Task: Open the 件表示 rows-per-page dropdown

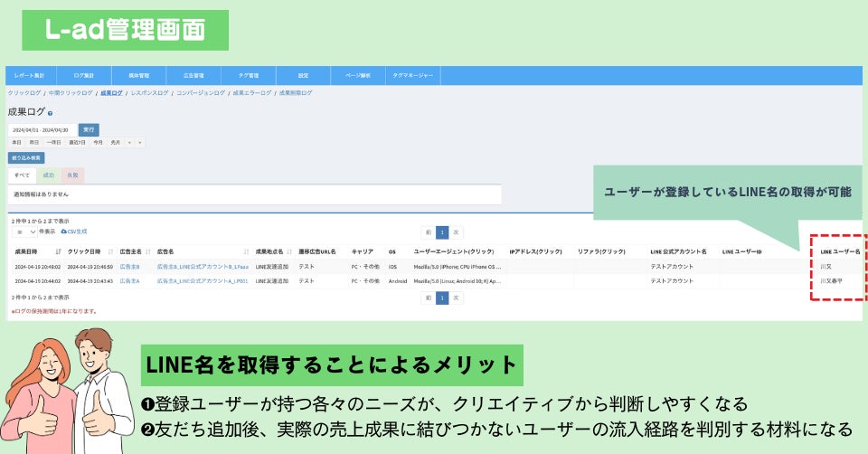Action: tap(24, 232)
